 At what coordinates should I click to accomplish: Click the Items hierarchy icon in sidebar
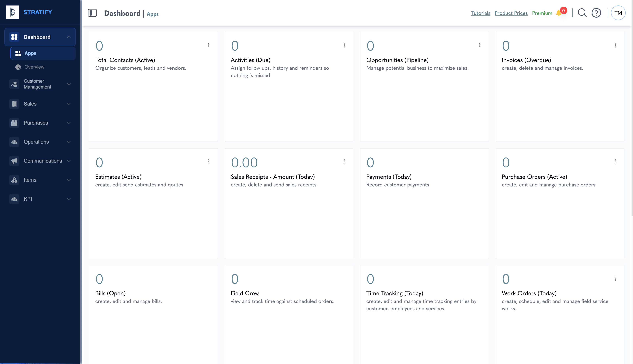[x=14, y=180]
